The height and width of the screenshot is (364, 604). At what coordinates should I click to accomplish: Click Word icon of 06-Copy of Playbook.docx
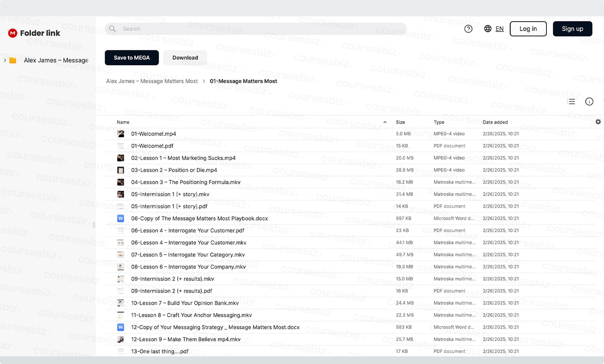(x=120, y=218)
